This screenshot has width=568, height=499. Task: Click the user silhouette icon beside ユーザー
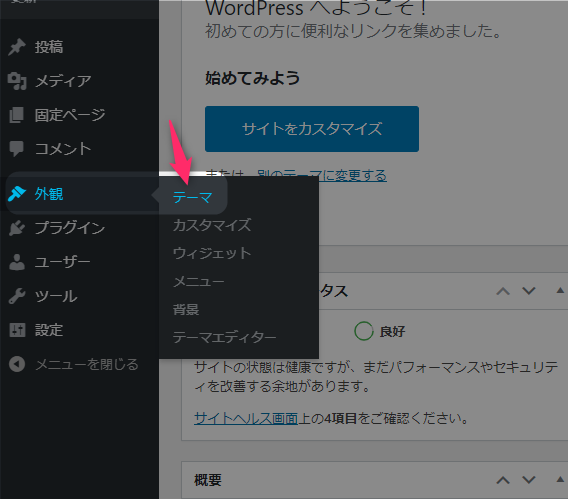click(x=17, y=262)
